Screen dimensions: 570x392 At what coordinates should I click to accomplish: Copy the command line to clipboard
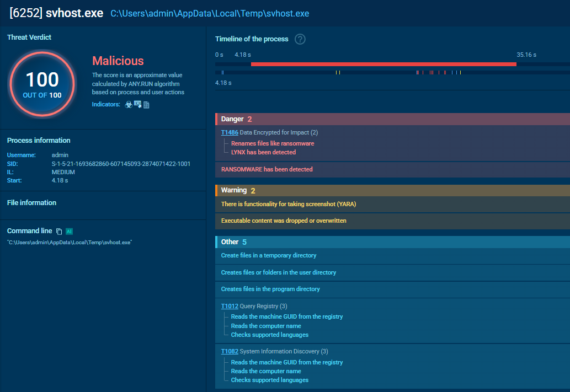(x=59, y=232)
